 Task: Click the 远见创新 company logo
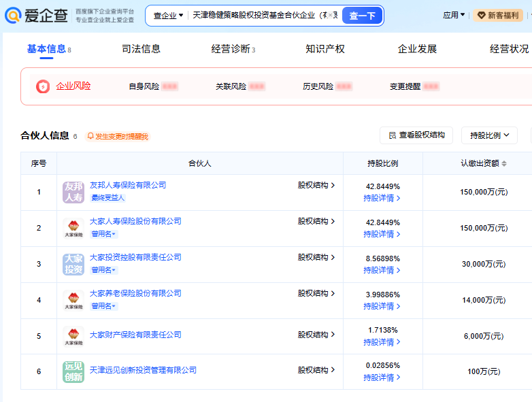tap(73, 372)
